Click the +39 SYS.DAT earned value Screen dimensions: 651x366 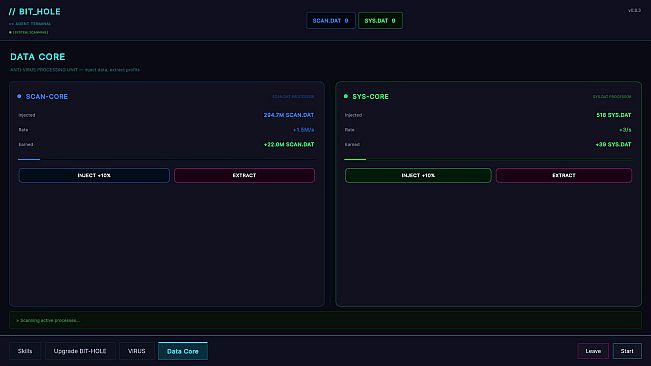[613, 144]
